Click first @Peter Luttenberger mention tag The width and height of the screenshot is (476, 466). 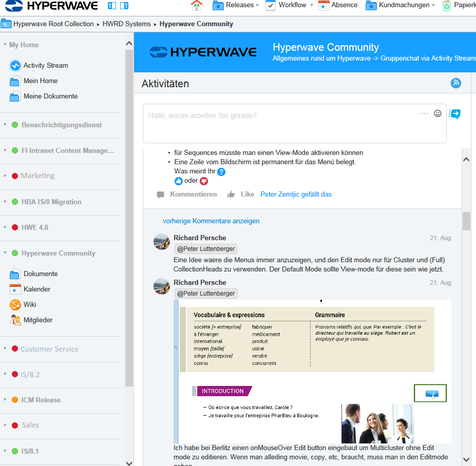point(206,249)
